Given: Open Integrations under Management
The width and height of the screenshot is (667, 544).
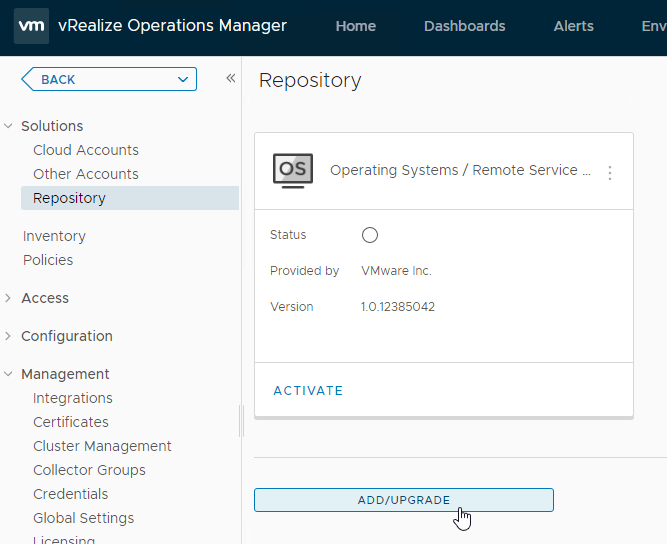Looking at the screenshot, I should 73,398.
